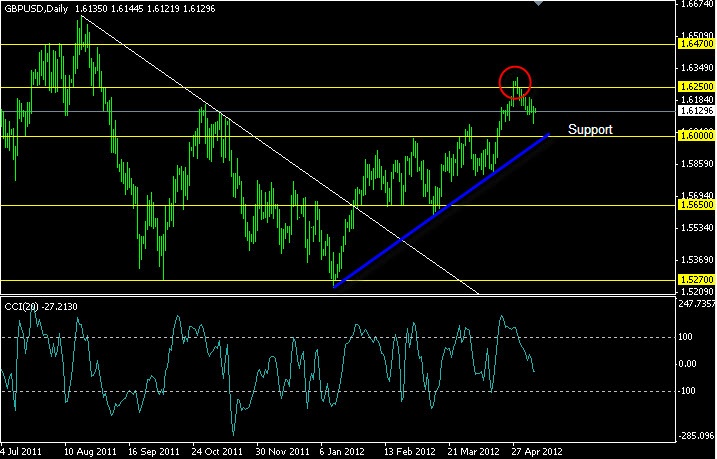Select the 'Support' text label on chart
Screen dimensions: 717x459
point(590,129)
